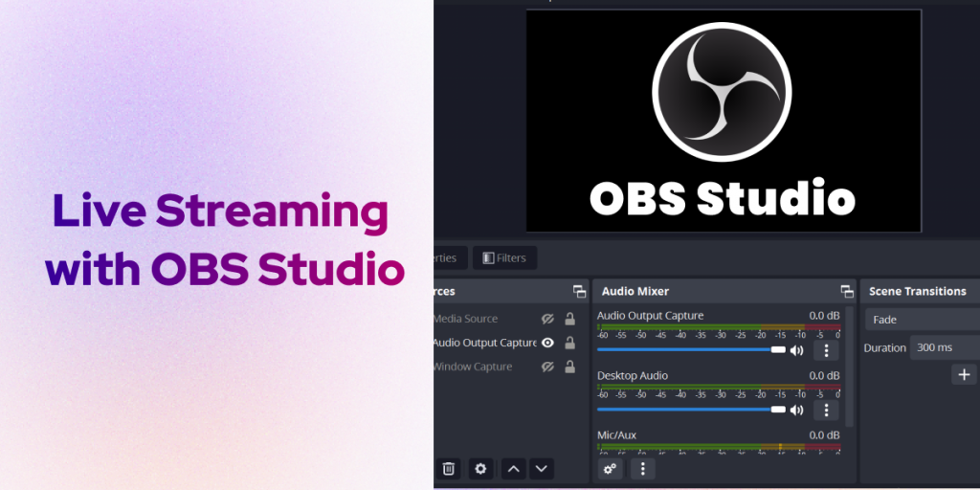Move selected source down
980x490 pixels.
click(x=542, y=468)
